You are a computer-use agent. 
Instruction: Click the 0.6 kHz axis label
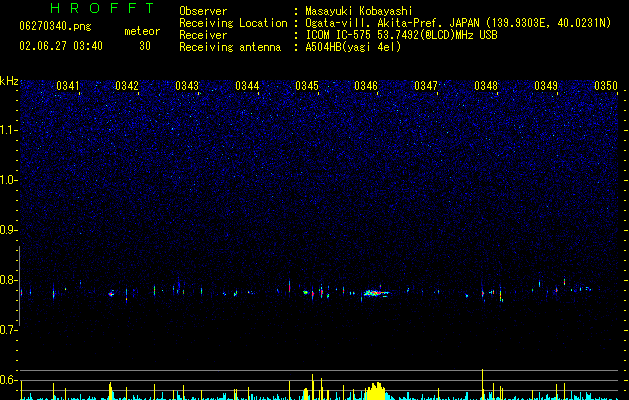(x=9, y=380)
